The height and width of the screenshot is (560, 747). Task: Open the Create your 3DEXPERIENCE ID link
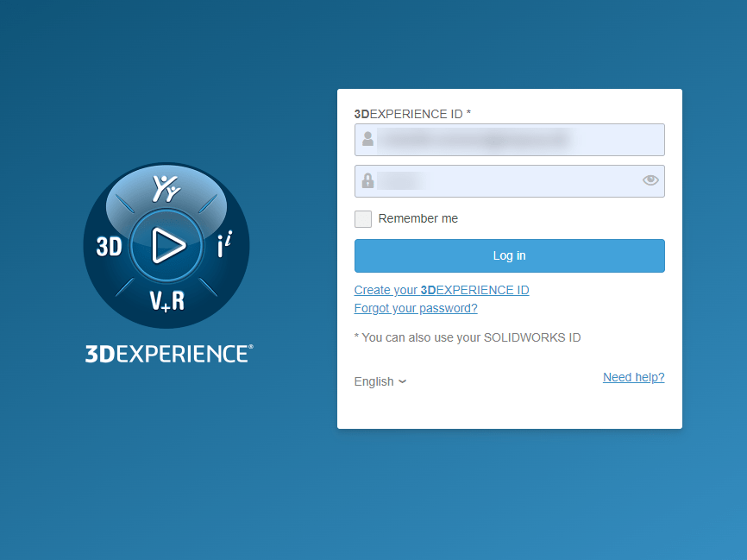click(442, 290)
